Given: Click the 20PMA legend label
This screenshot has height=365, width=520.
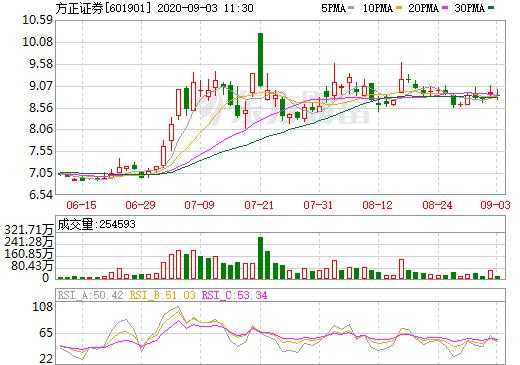Looking at the screenshot, I should coord(423,8).
